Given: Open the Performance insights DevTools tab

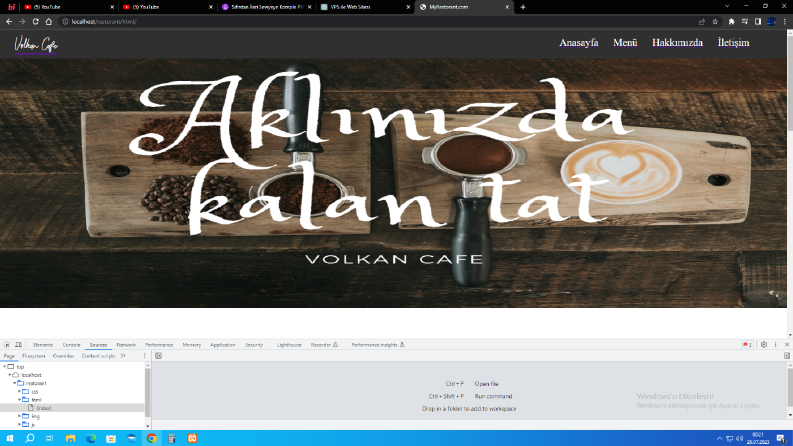Looking at the screenshot, I should 378,345.
